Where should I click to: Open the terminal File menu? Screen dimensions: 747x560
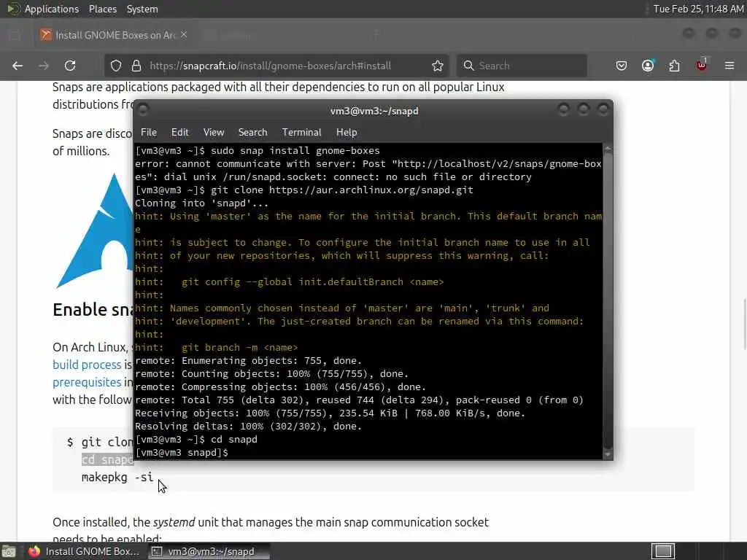pyautogui.click(x=149, y=133)
